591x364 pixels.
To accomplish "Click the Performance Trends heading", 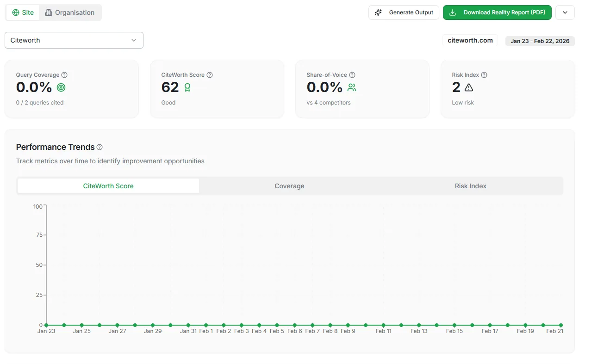I will [x=56, y=147].
